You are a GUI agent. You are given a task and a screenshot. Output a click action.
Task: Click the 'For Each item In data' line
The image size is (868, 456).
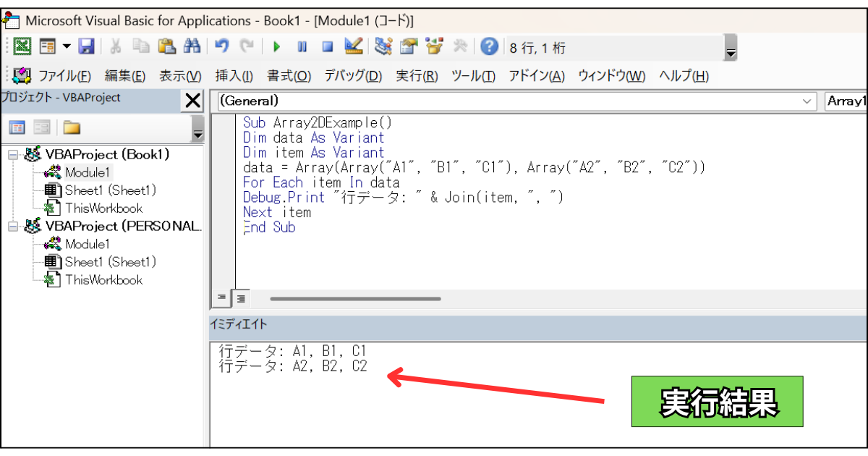(320, 182)
